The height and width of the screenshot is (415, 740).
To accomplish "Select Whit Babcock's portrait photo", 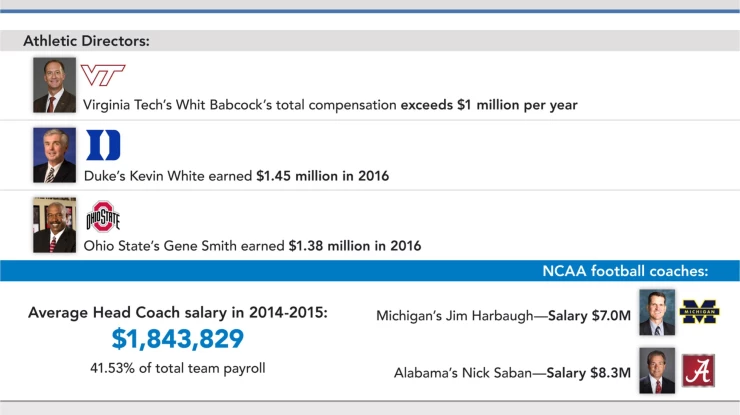I will (x=54, y=85).
